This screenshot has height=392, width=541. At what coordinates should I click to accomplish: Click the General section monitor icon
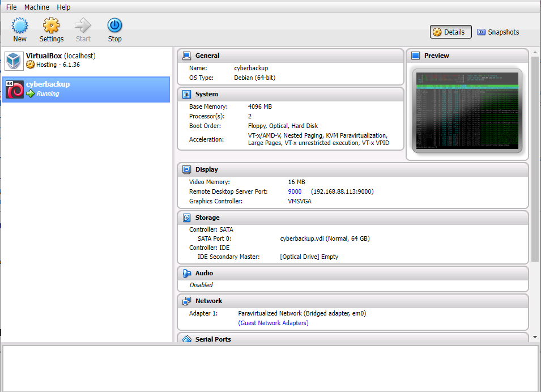click(x=186, y=56)
